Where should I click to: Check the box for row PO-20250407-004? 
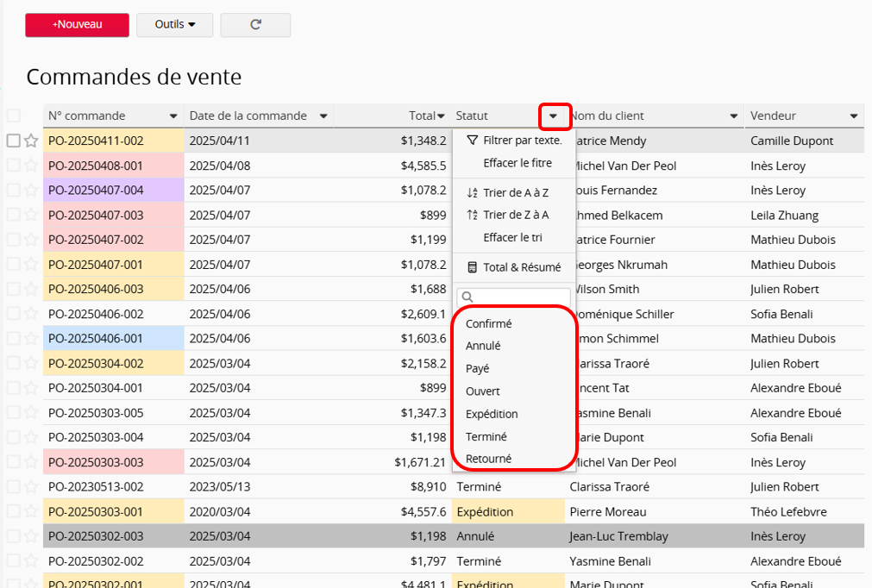[13, 191]
